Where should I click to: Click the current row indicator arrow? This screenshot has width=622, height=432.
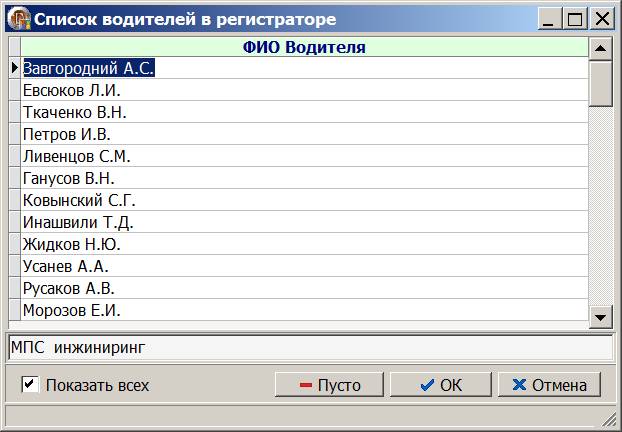point(15,68)
